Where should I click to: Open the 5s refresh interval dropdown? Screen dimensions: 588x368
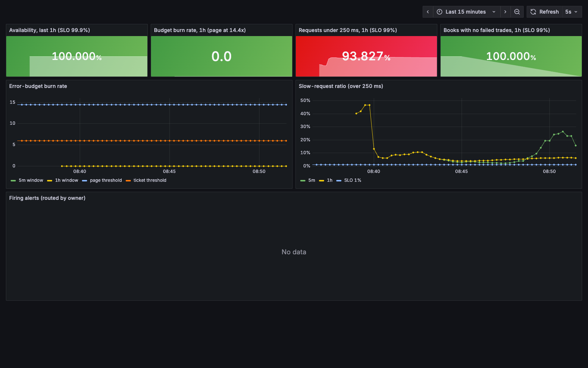pos(571,12)
